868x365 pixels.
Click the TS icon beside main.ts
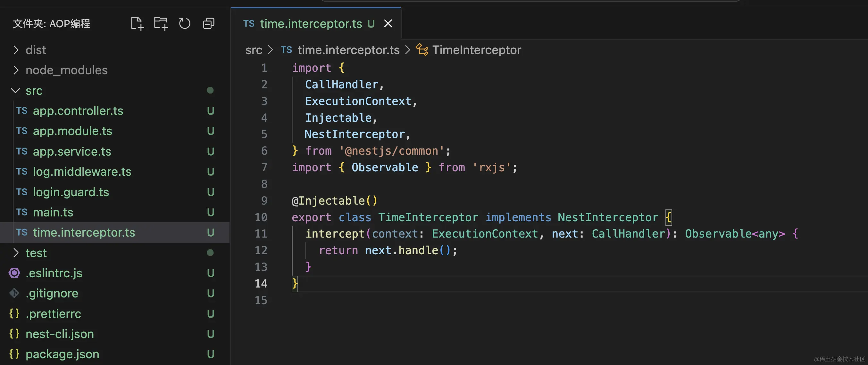[22, 212]
